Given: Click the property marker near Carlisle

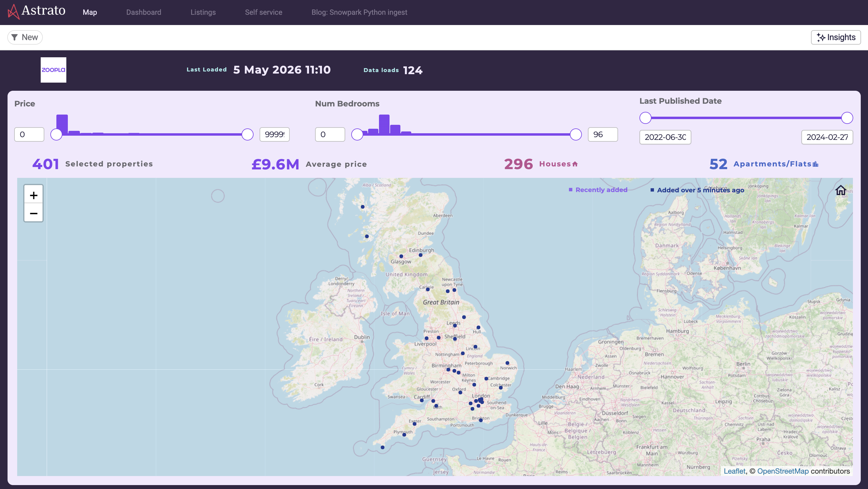Looking at the screenshot, I should 428,289.
